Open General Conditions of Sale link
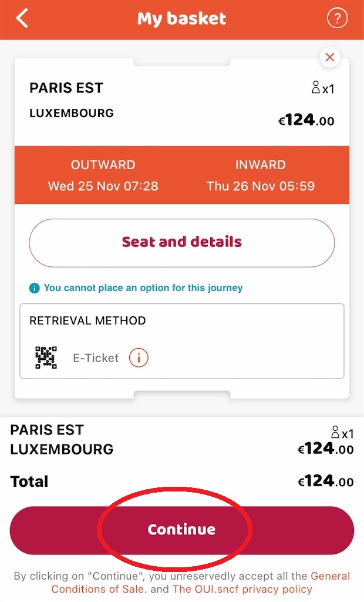 (201, 583)
